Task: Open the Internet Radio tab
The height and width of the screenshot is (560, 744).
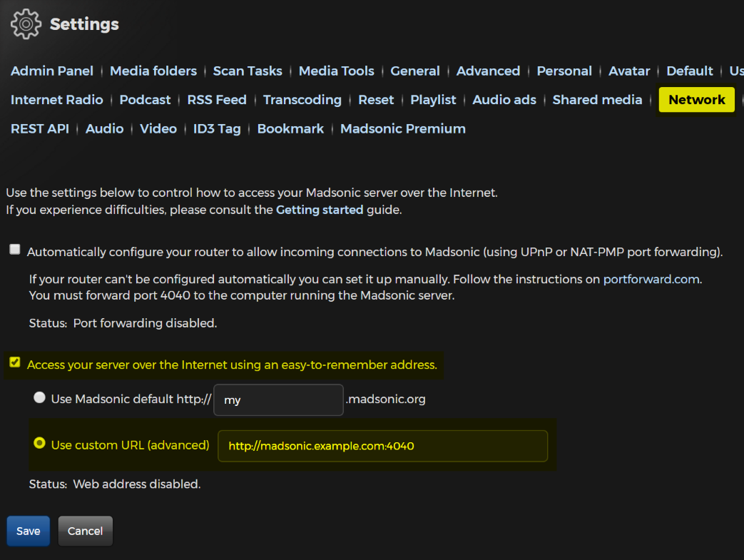Action: (57, 100)
